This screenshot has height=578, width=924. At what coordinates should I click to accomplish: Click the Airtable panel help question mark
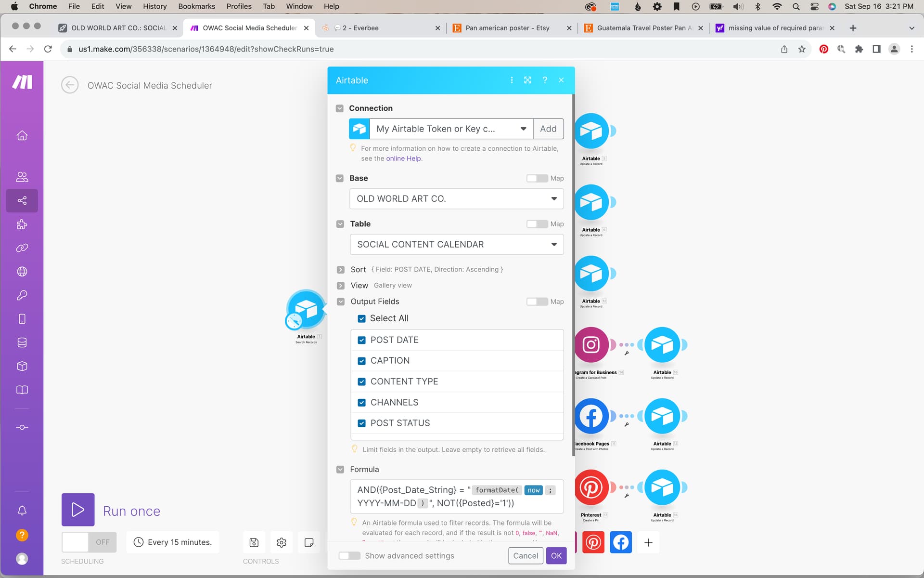pyautogui.click(x=545, y=80)
